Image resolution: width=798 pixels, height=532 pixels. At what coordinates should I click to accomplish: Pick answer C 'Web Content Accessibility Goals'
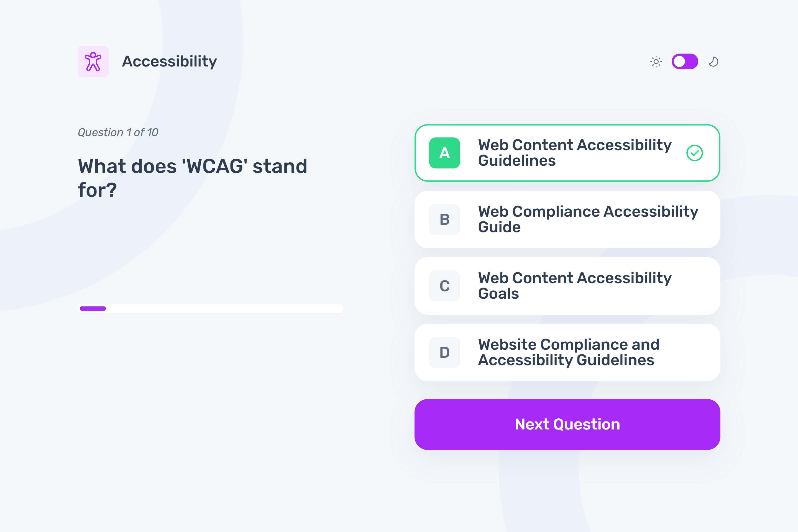click(x=567, y=286)
